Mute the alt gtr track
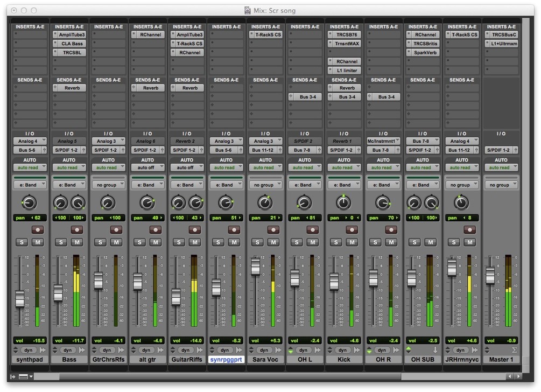Image resolution: width=541 pixels, height=392 pixels. point(156,242)
